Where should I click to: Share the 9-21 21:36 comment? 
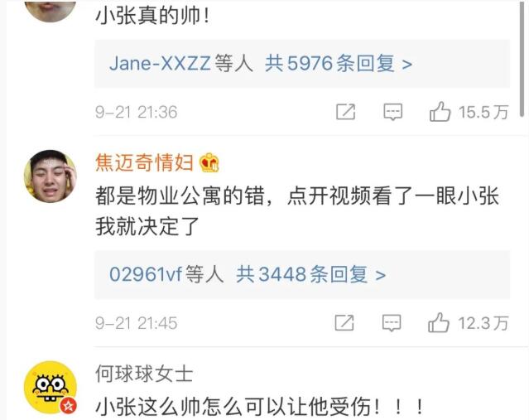[346, 112]
